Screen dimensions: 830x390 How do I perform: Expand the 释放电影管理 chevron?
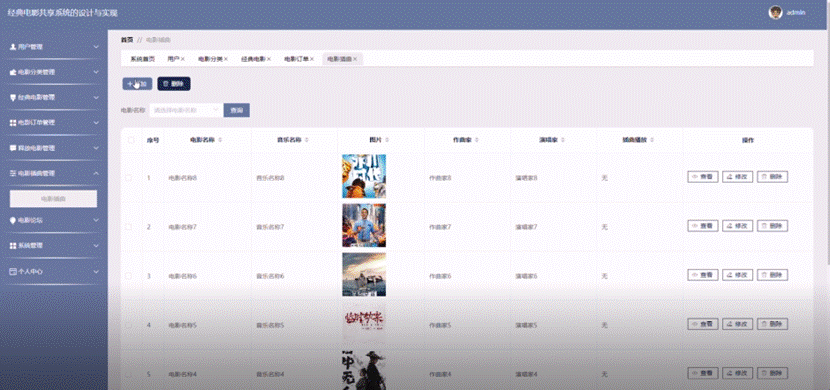point(96,148)
